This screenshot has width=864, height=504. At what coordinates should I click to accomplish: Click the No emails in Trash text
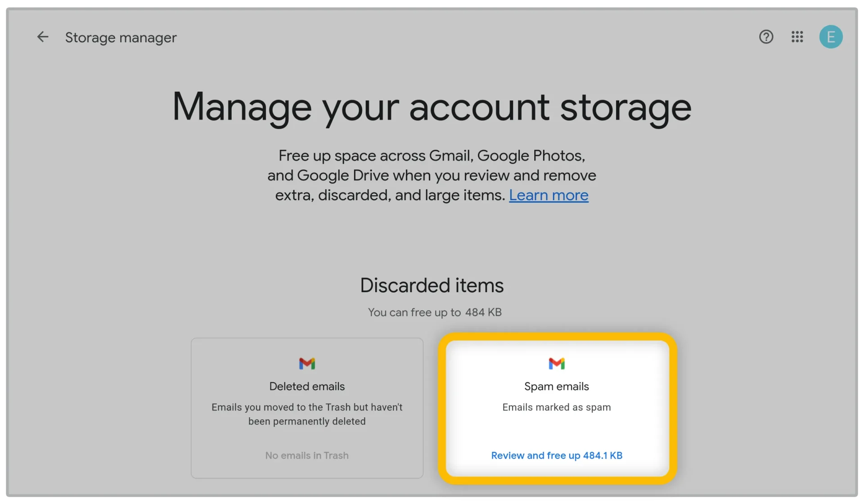[x=307, y=455]
